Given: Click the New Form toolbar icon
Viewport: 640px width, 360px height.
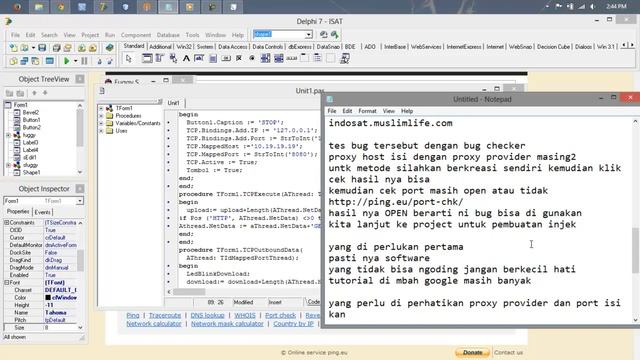Looking at the screenshot, I should click(x=49, y=61).
